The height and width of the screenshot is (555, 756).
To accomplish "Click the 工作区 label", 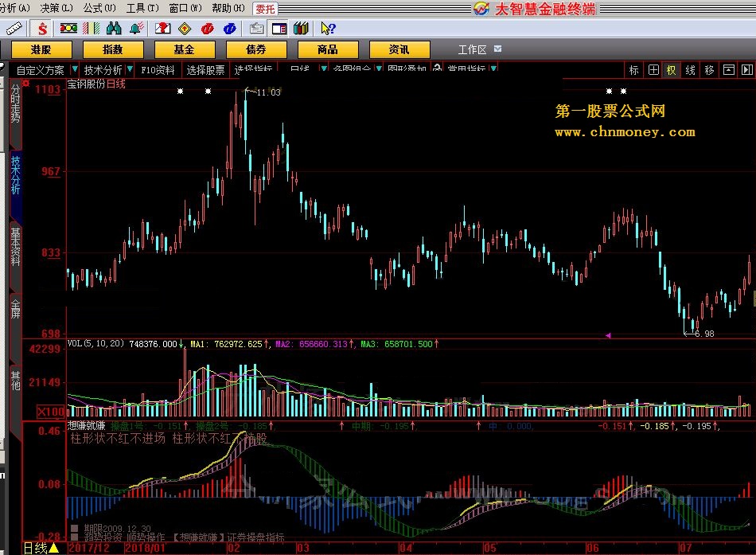I will point(473,49).
